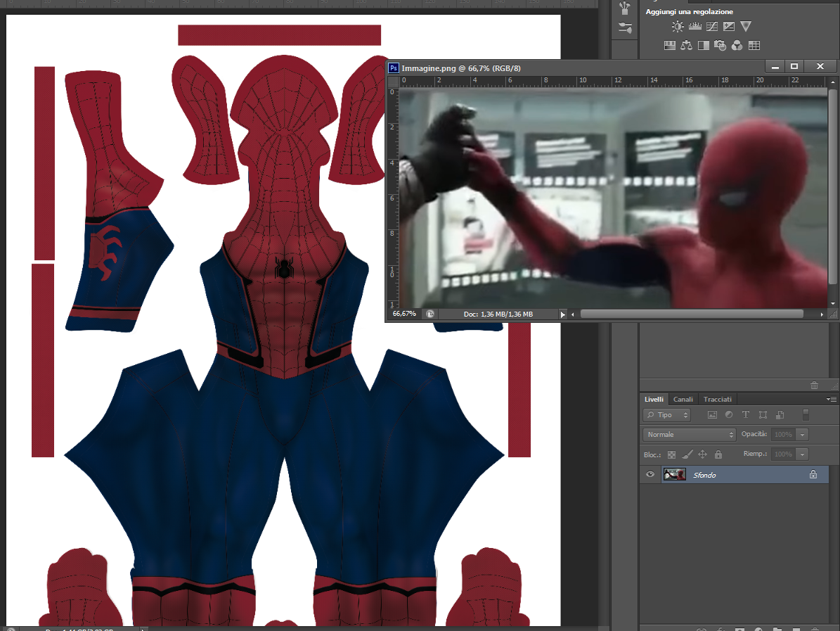Click the Sfondo layer lock icon
This screenshot has height=631, width=840.
pyautogui.click(x=813, y=474)
